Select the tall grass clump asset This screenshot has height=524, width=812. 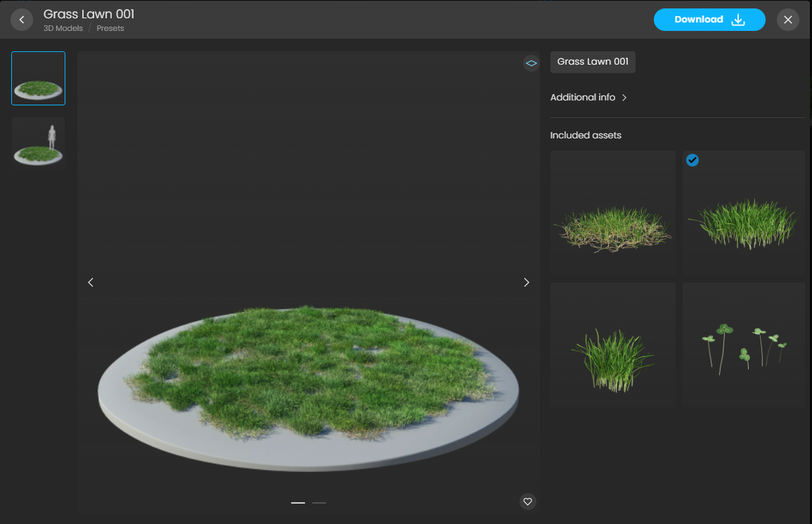coord(612,345)
